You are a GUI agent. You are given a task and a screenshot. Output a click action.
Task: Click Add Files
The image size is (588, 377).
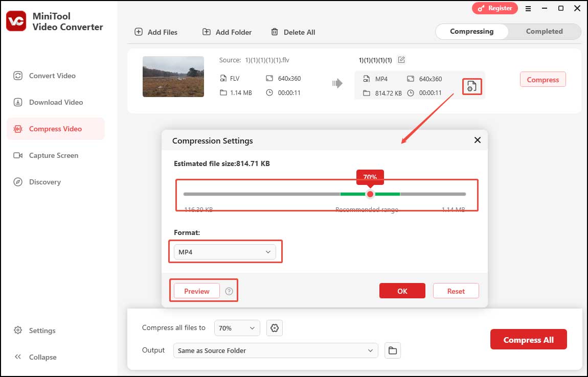coord(156,32)
